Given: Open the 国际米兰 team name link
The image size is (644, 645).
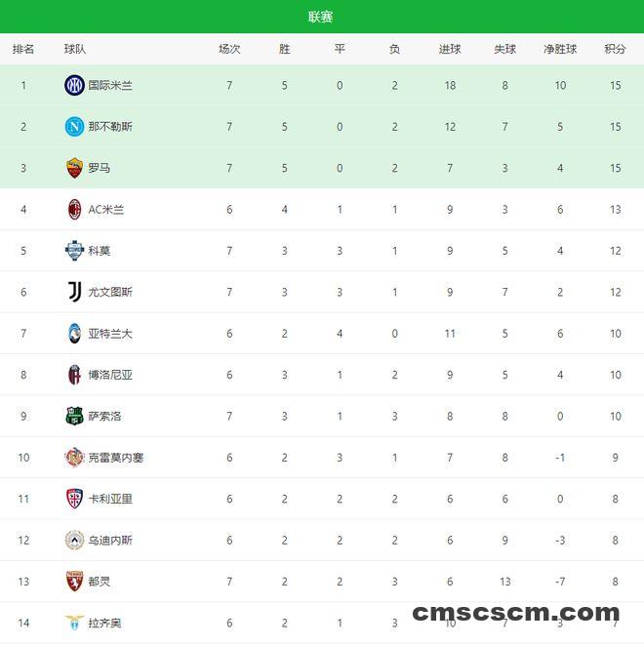Looking at the screenshot, I should click(110, 85).
